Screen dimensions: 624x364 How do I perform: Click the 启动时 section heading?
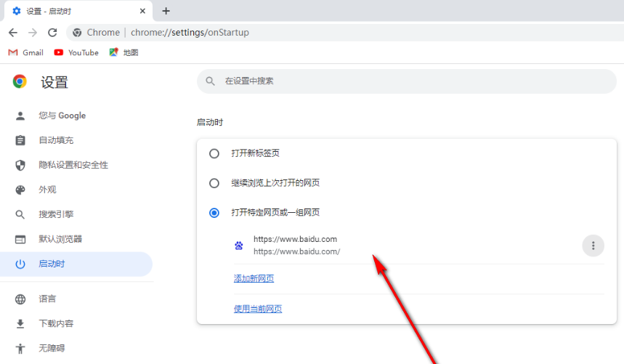click(x=210, y=122)
